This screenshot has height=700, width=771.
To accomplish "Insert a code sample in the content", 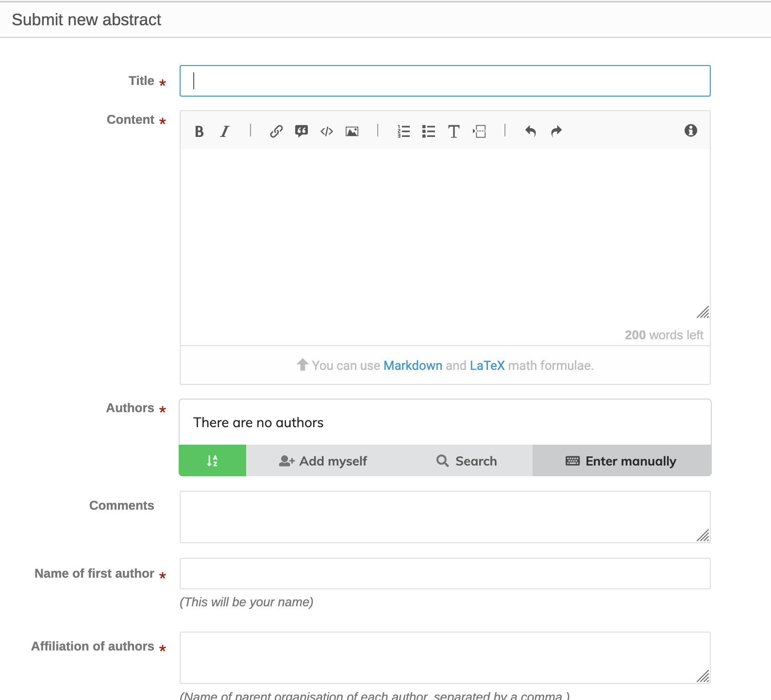I will 327,132.
